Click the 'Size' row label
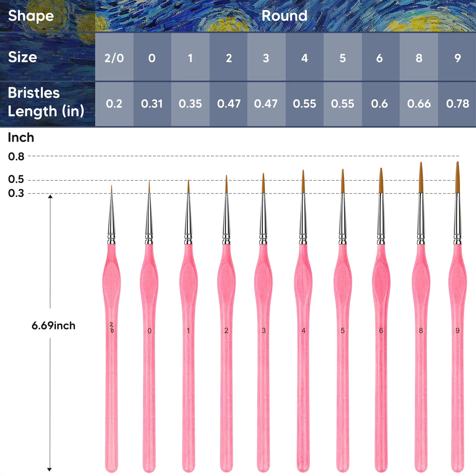 coord(23,57)
